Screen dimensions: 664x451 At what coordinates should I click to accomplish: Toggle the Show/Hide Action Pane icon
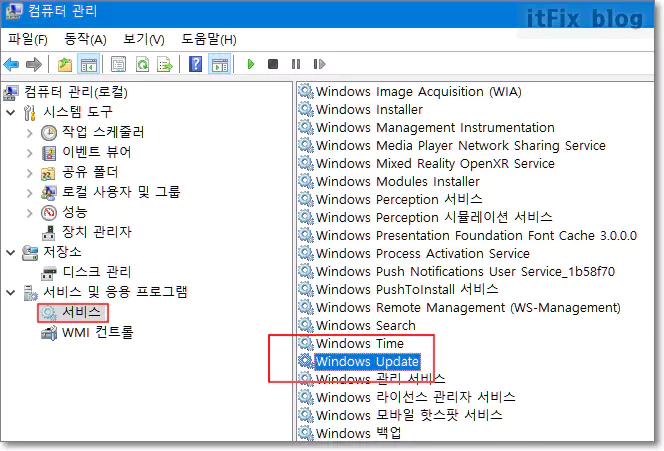pos(220,64)
